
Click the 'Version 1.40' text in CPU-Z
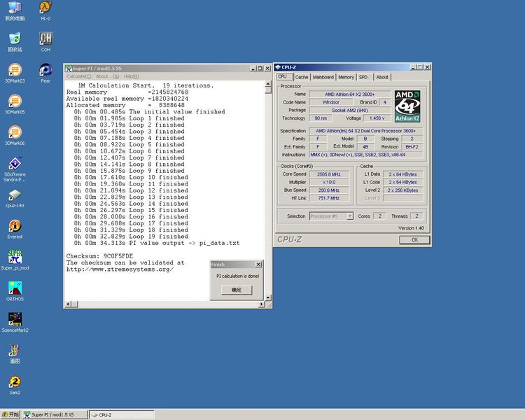pos(411,228)
